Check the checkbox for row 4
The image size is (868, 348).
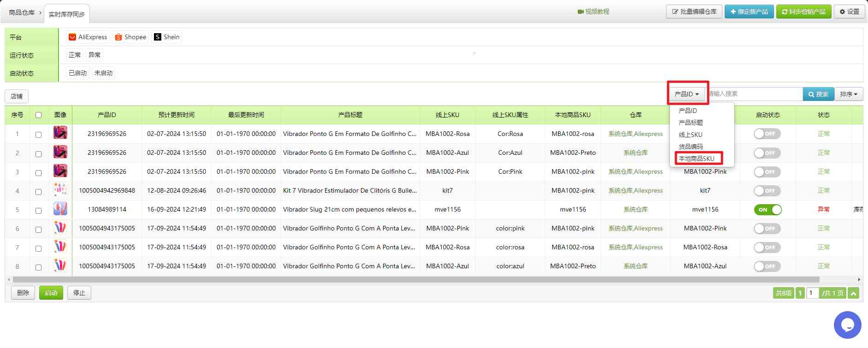[38, 192]
